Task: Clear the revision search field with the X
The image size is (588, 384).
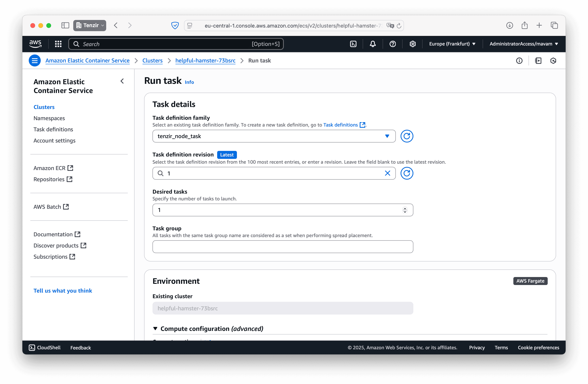Action: (387, 173)
